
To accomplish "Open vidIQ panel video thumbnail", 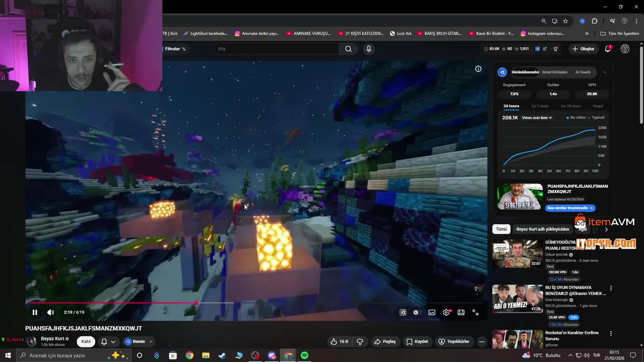I will tap(520, 197).
